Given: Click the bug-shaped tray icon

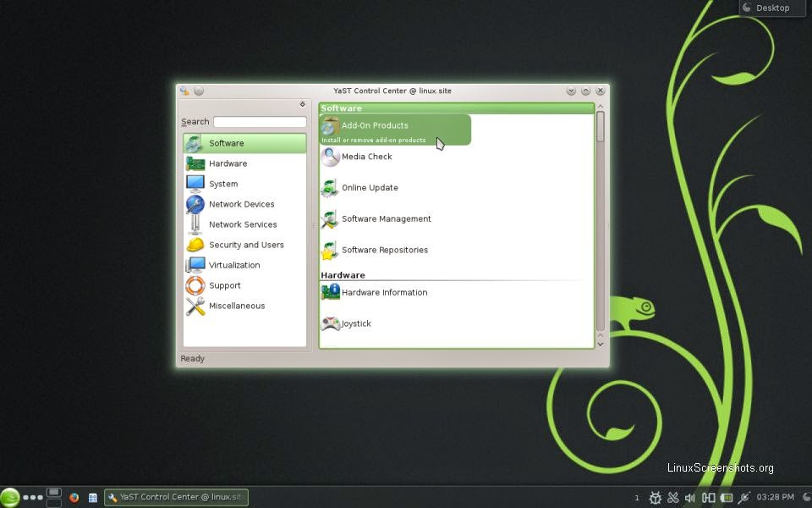Looking at the screenshot, I should pos(655,498).
